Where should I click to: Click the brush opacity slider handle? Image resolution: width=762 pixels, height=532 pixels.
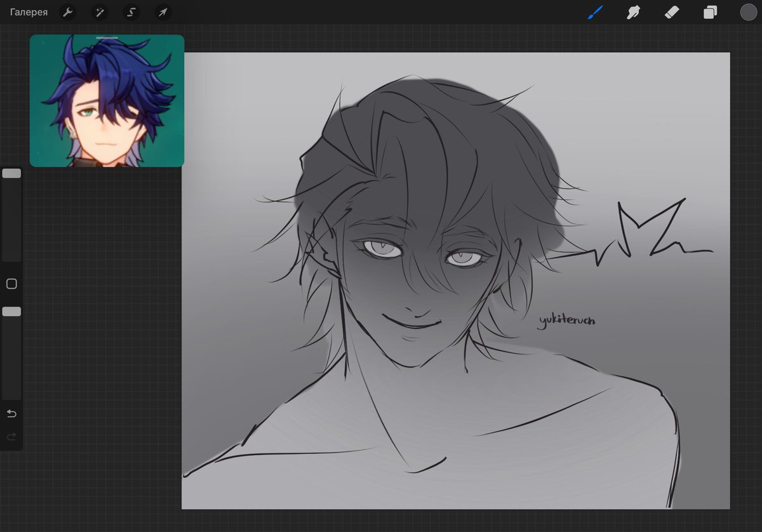[11, 312]
